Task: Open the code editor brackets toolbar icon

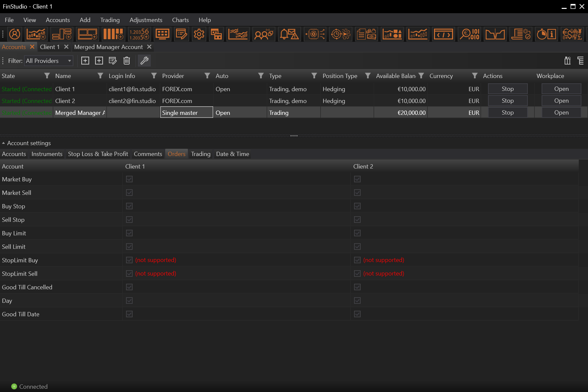Action: [443, 34]
